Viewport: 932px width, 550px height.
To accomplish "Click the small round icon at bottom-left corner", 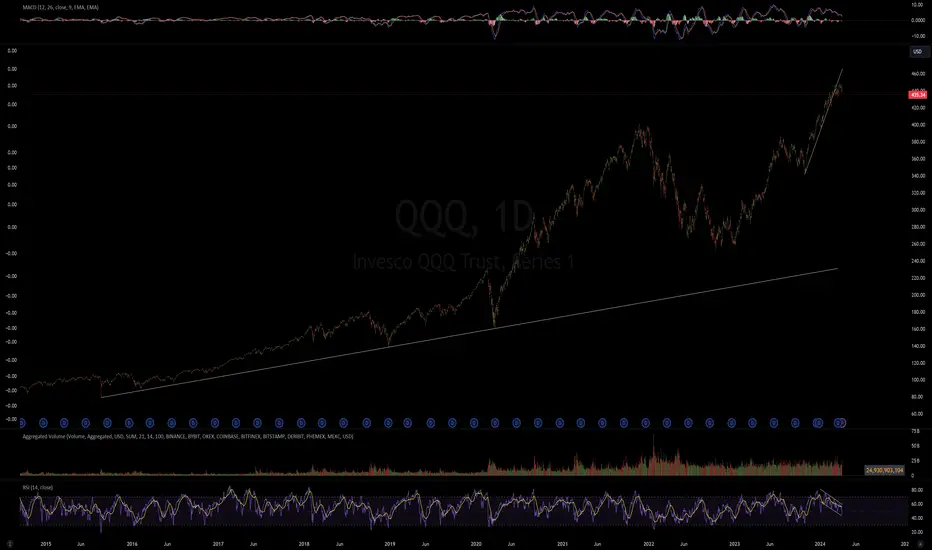I will [x=10, y=543].
